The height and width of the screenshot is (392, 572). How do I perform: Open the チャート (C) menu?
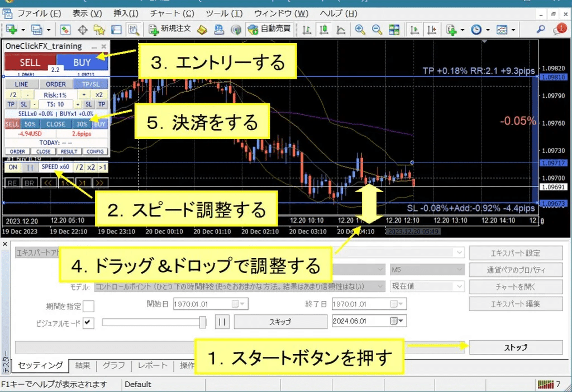(x=172, y=13)
